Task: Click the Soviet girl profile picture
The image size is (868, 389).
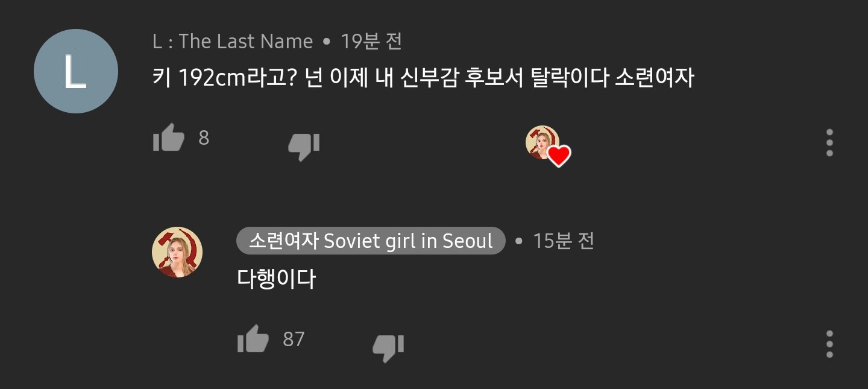Action: point(177,251)
